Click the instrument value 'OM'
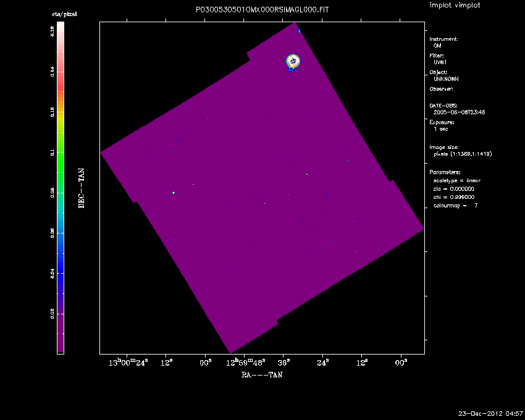 point(437,46)
